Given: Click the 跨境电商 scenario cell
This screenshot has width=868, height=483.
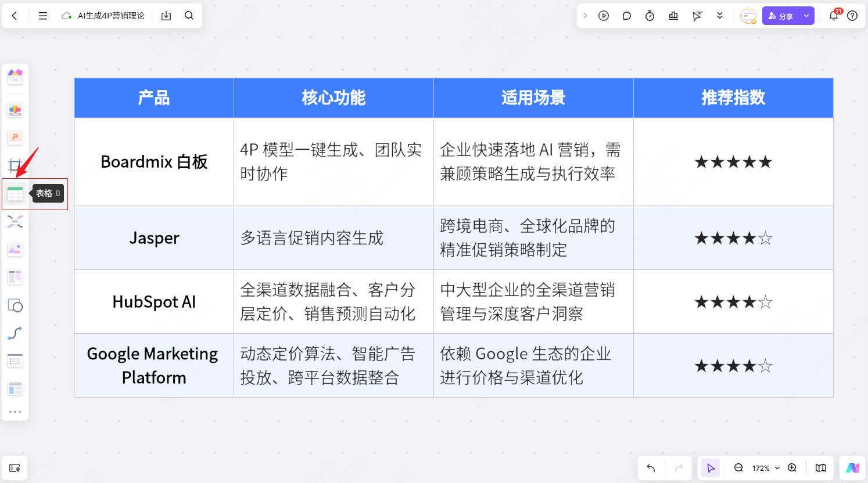Looking at the screenshot, I should tap(533, 238).
